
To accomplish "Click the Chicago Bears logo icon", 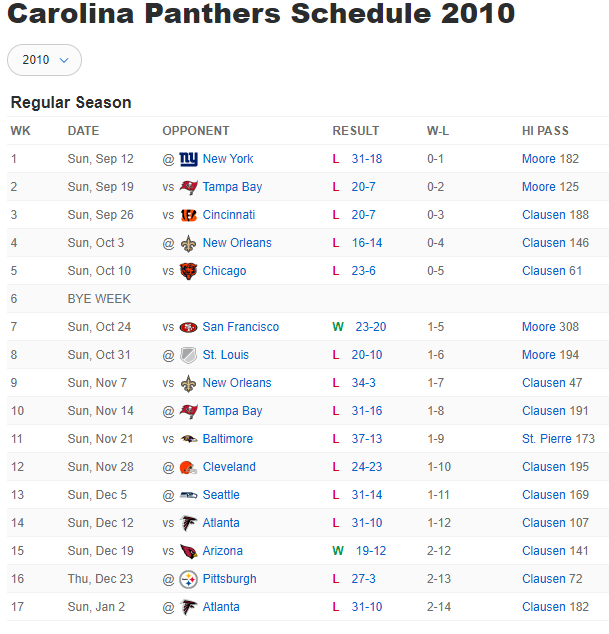I will [188, 271].
